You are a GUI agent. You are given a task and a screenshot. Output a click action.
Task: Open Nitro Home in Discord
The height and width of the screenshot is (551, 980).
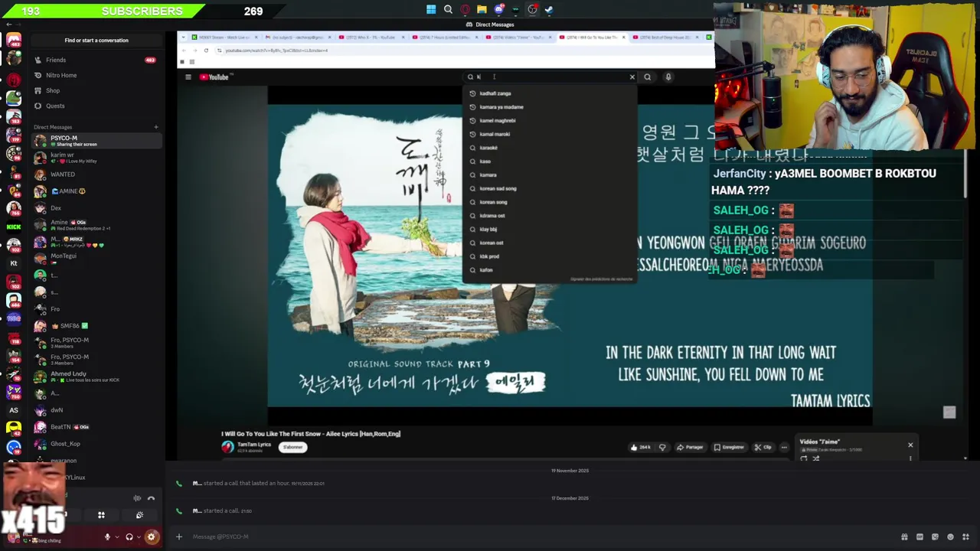click(x=96, y=75)
